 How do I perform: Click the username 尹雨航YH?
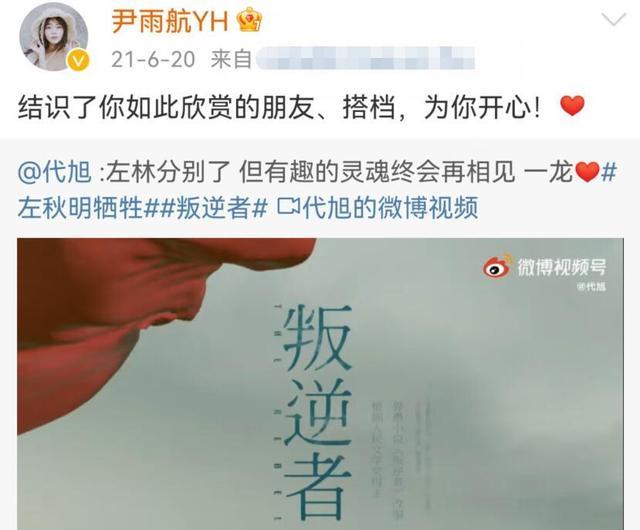pyautogui.click(x=169, y=21)
